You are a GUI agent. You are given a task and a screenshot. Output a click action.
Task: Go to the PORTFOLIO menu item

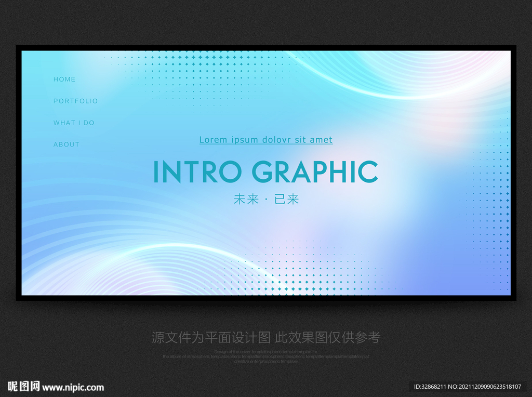coord(76,101)
